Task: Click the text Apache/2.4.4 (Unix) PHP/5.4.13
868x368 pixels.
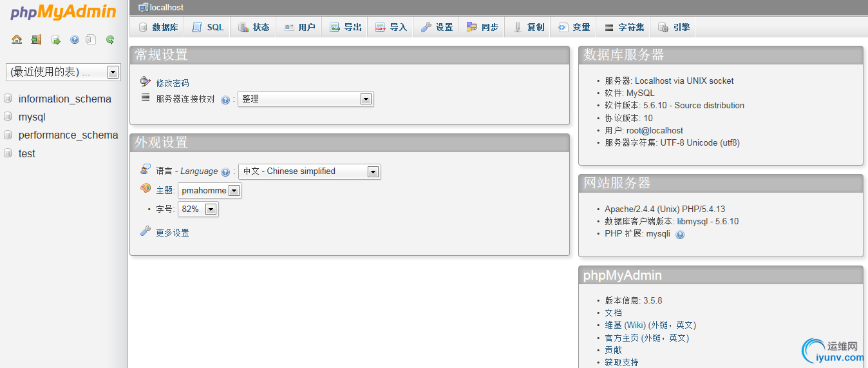Action: [x=665, y=209]
